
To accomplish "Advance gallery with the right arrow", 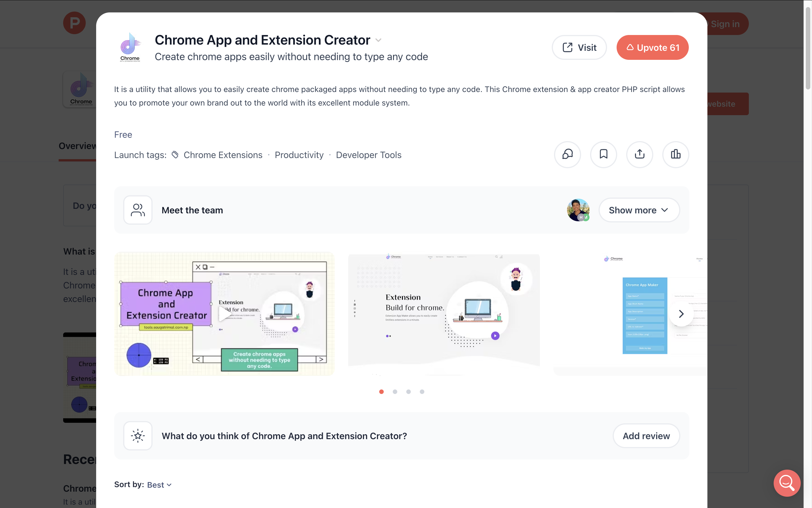I will pos(681,314).
